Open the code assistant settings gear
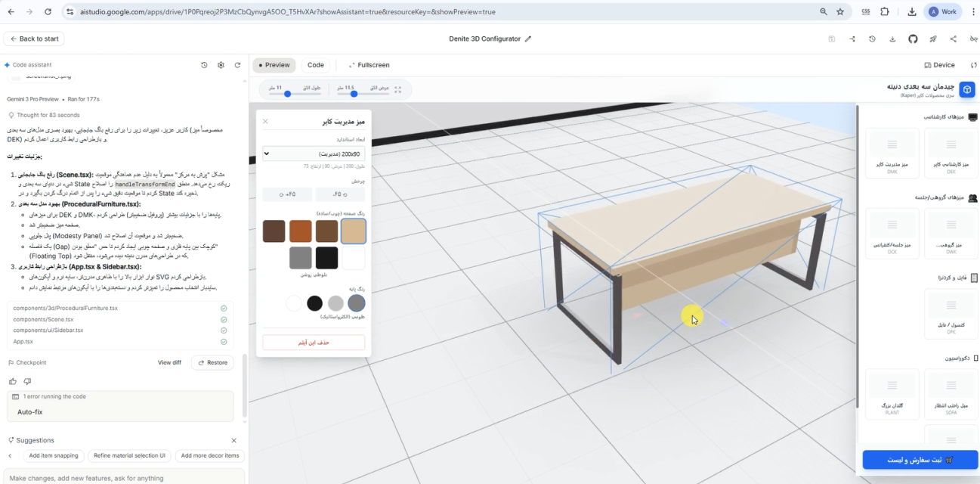The width and height of the screenshot is (980, 484). pyautogui.click(x=221, y=65)
